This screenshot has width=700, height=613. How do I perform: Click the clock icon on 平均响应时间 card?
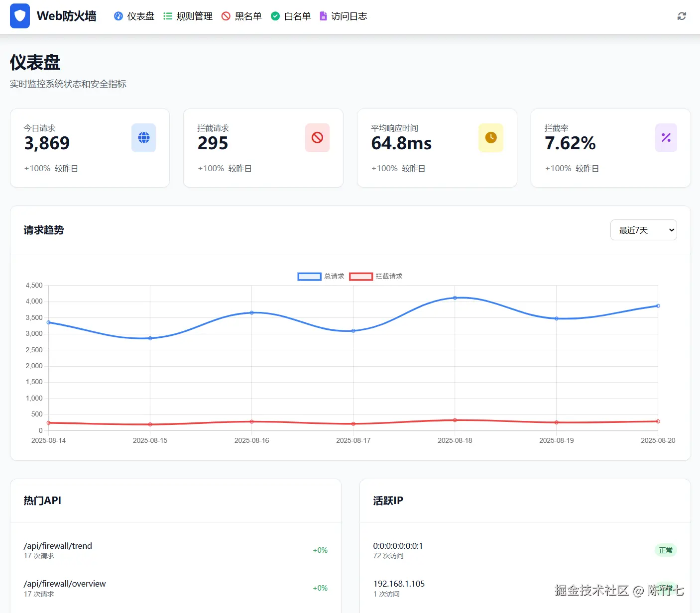click(491, 138)
